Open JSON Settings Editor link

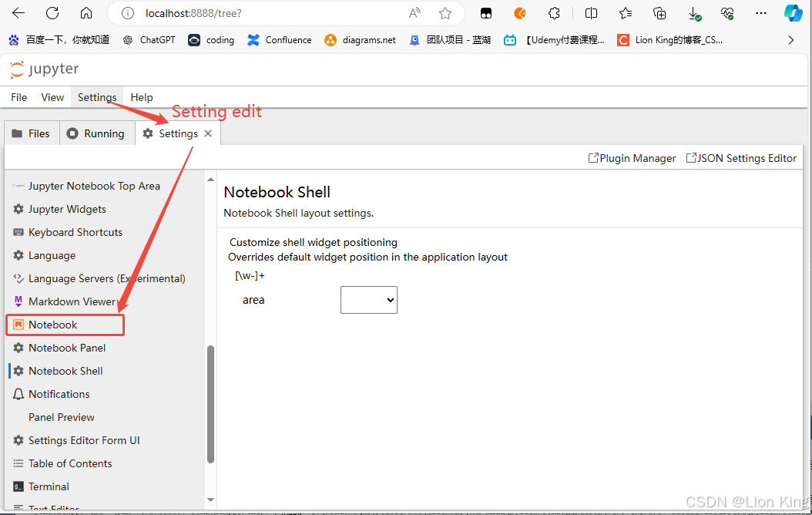coord(741,158)
